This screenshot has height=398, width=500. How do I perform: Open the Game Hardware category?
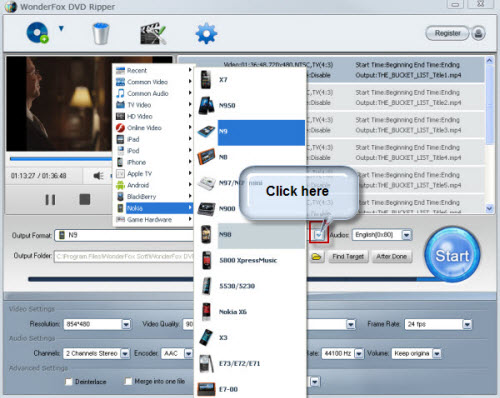153,220
